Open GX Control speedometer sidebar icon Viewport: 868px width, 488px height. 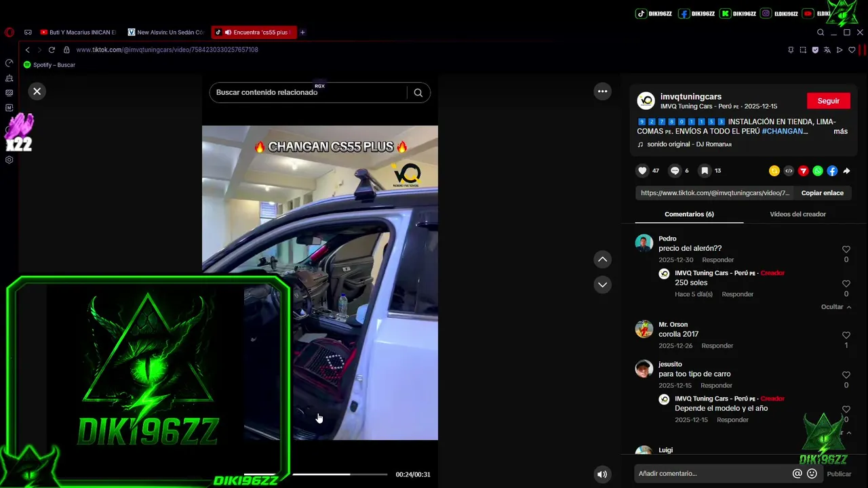9,63
